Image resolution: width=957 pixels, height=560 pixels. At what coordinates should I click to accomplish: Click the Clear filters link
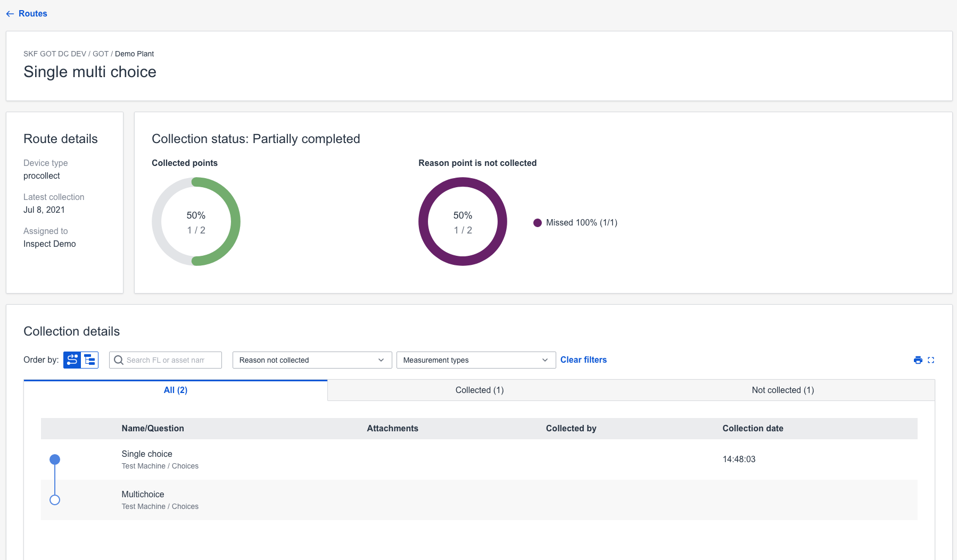583,360
